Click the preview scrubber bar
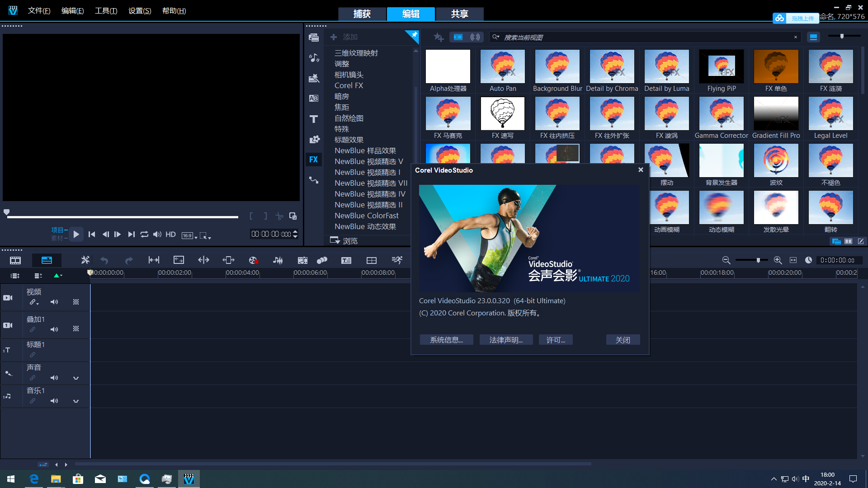The height and width of the screenshot is (488, 868). pyautogui.click(x=122, y=217)
